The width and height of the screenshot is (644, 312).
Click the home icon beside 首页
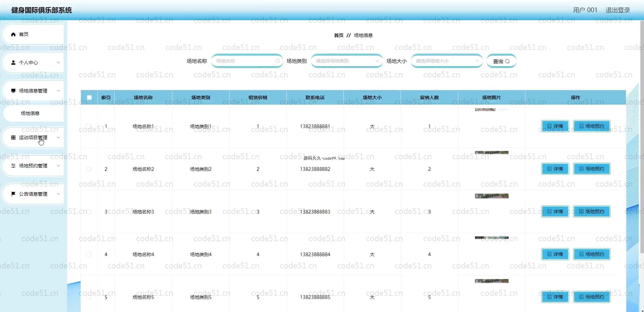click(x=13, y=34)
